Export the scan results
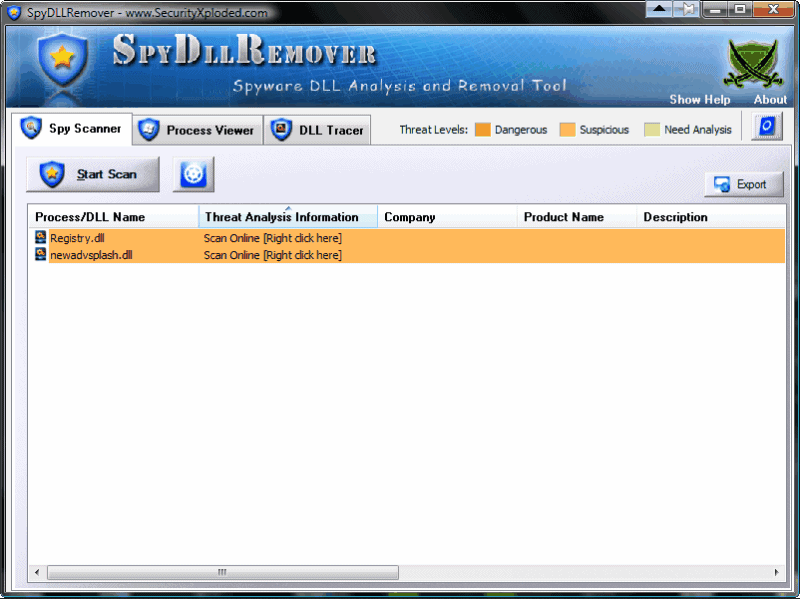800x599 pixels. coord(744,184)
